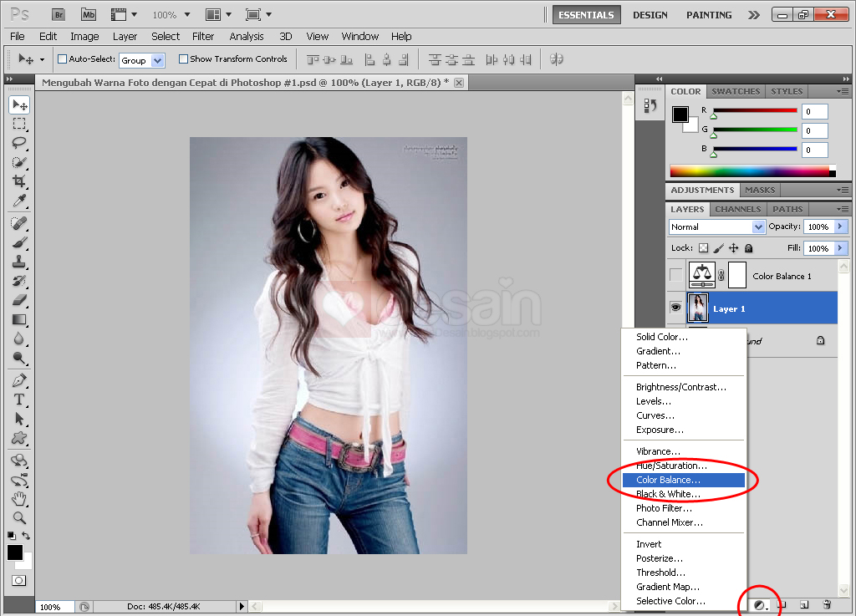Select the Eraser tool
This screenshot has width=856, height=616.
click(19, 300)
